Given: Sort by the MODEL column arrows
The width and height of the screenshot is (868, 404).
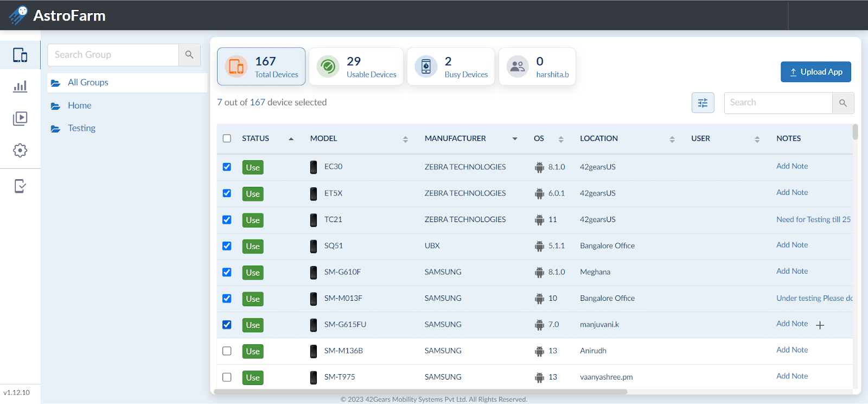Looking at the screenshot, I should 405,140.
